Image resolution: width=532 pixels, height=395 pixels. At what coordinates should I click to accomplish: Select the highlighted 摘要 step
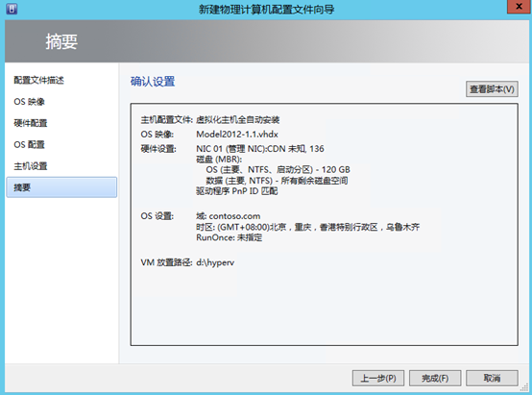(x=61, y=187)
